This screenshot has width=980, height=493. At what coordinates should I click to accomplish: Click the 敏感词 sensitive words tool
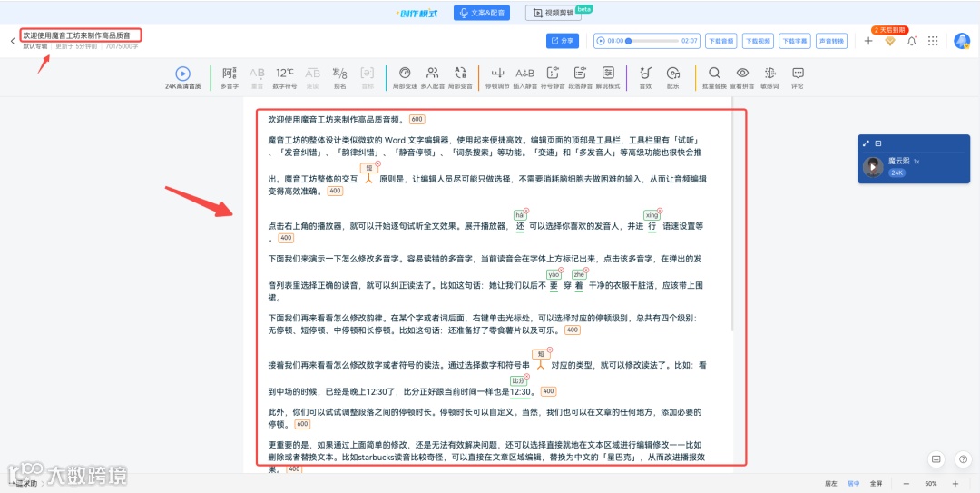[x=770, y=78]
